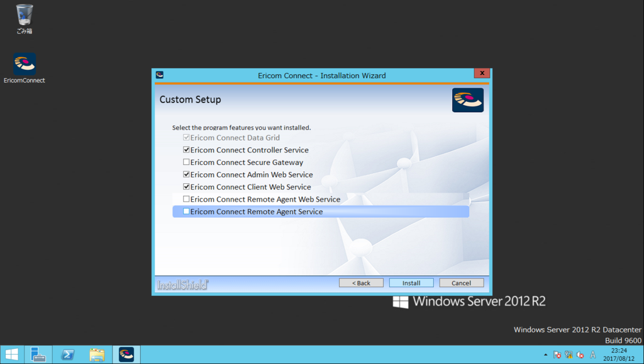Enable Ericom Connect Secure Gateway
This screenshot has width=644, height=364.
pyautogui.click(x=186, y=162)
